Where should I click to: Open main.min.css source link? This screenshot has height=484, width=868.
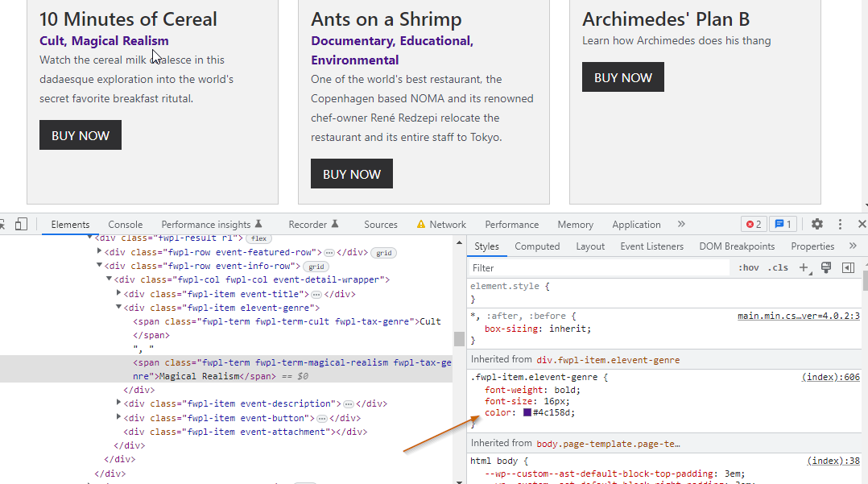coord(798,316)
